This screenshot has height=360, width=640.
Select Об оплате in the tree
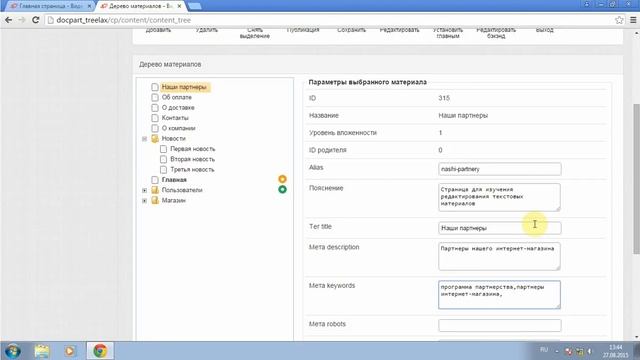click(177, 97)
